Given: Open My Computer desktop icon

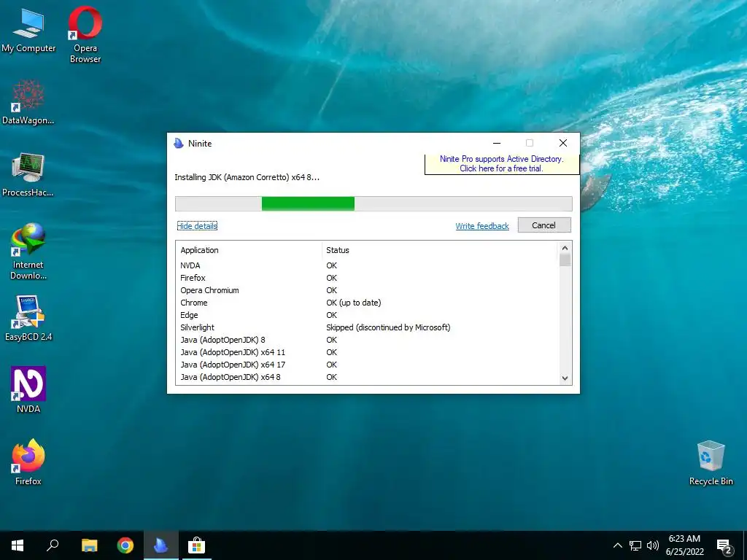Looking at the screenshot, I should pos(28,29).
